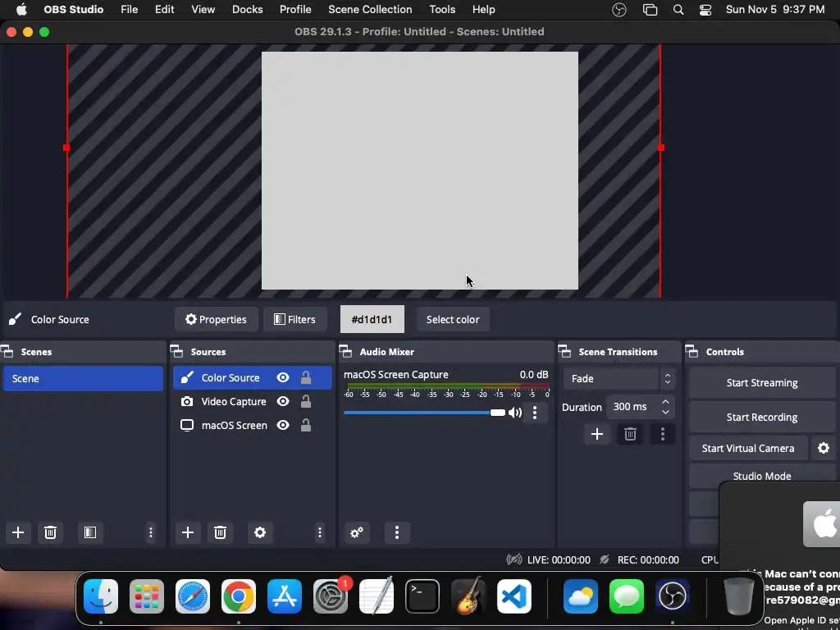840x630 pixels.
Task: Open the Tools menu
Action: [442, 10]
